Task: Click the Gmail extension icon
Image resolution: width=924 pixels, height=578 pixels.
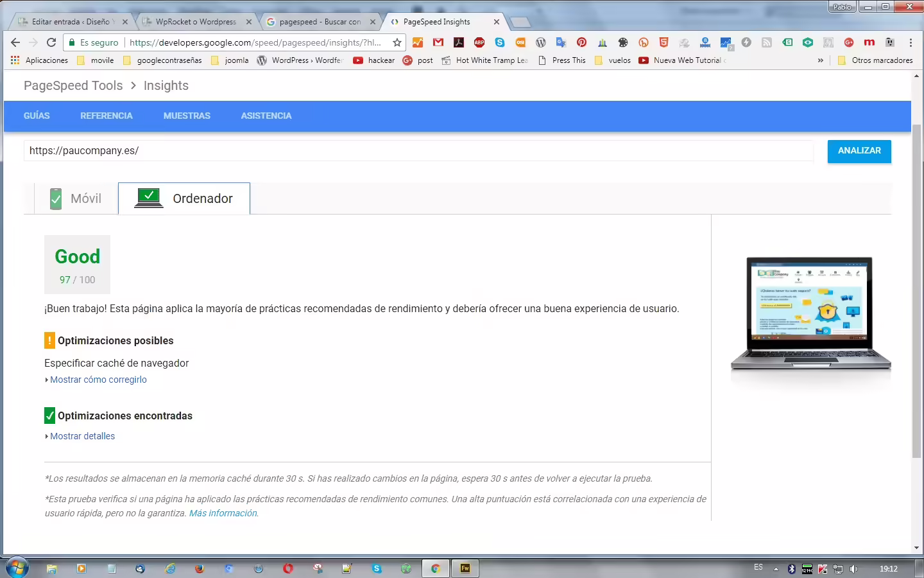Action: [438, 42]
